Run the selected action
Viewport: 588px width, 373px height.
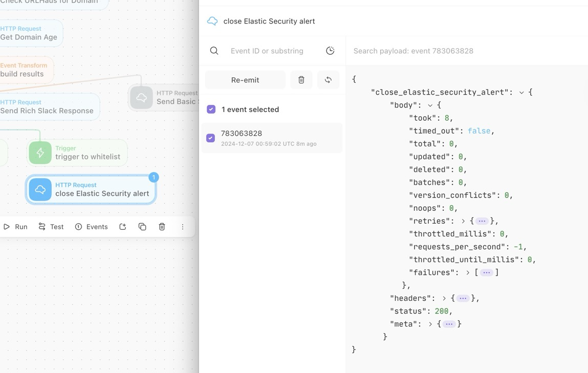pyautogui.click(x=15, y=227)
